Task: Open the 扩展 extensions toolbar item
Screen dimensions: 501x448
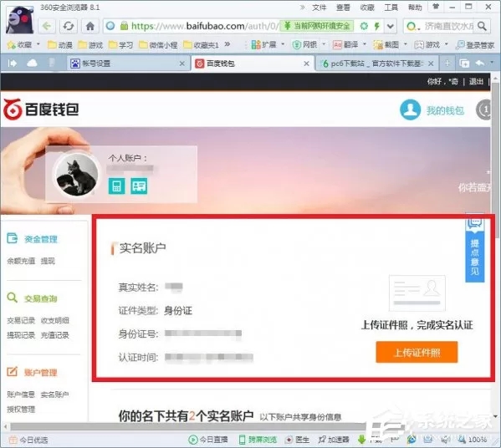Action: click(263, 44)
